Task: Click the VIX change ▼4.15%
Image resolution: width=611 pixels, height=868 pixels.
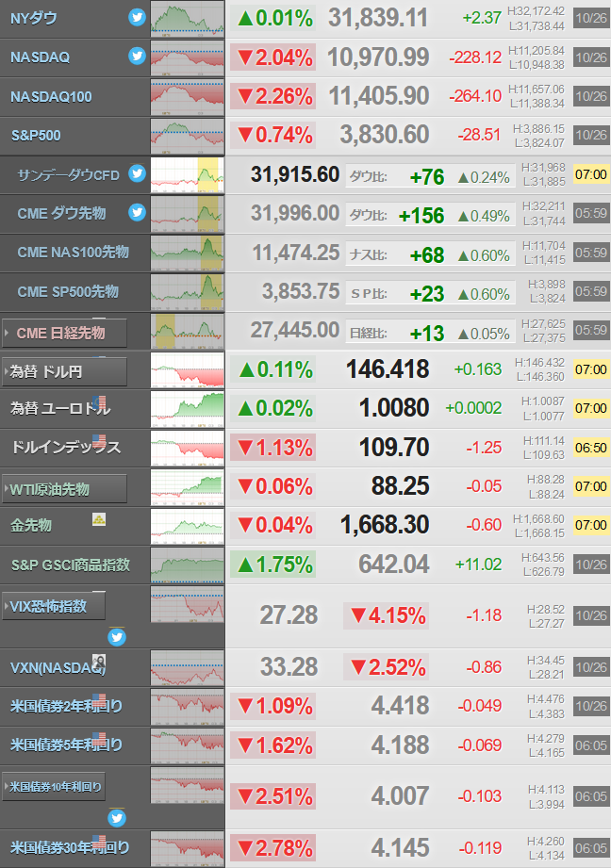Action: (x=386, y=615)
